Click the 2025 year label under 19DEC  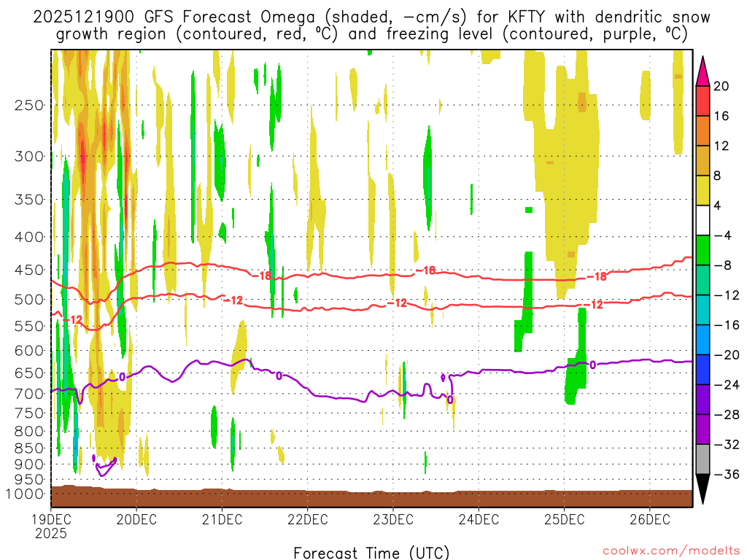tap(51, 533)
